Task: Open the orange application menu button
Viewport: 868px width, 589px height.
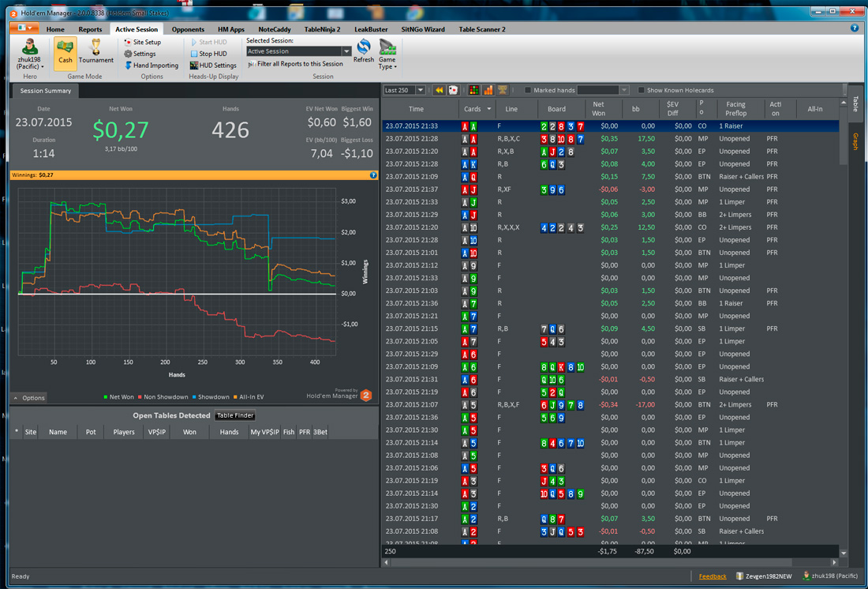Action: (24, 28)
